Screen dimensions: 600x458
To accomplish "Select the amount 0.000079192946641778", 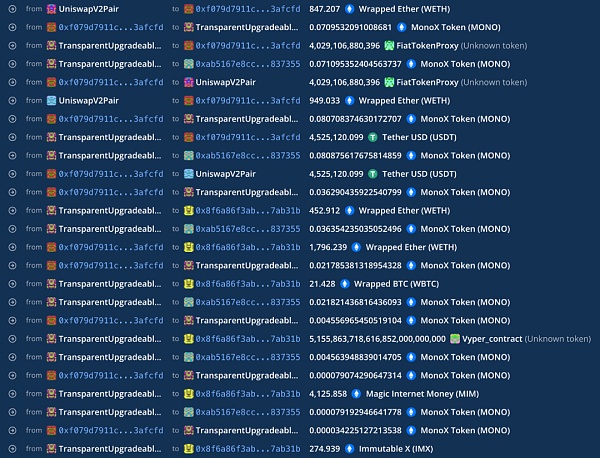I will tap(355, 412).
